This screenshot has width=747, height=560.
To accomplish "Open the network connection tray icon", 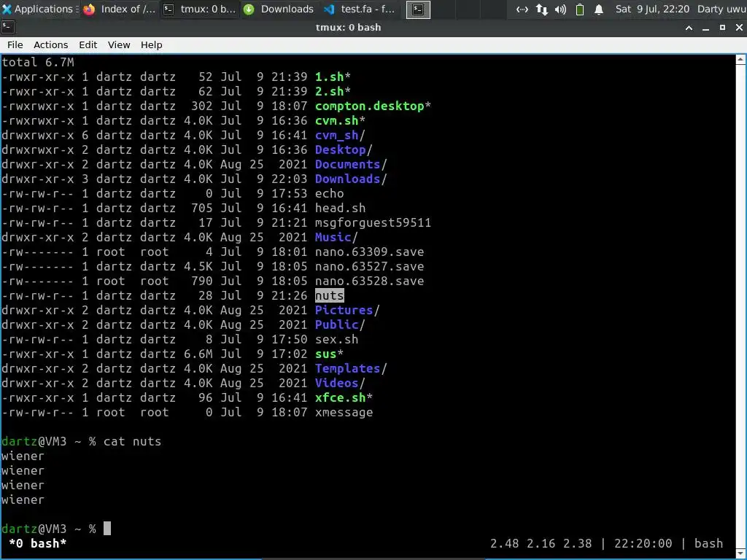I will [x=522, y=9].
